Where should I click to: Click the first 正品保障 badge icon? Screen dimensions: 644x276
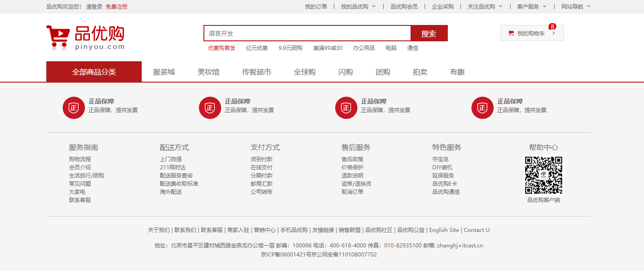click(74, 108)
